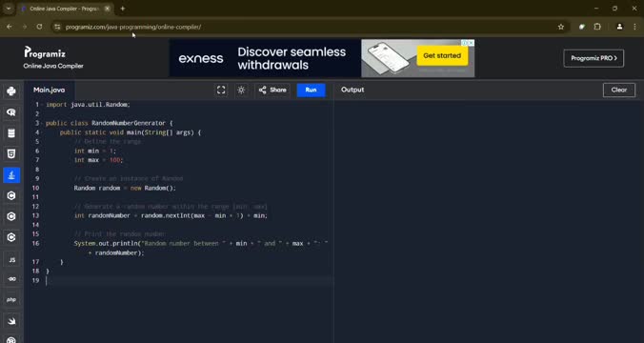Viewport: 644px width, 343px height.
Task: Toggle light/dark theme sun icon
Action: tap(241, 90)
